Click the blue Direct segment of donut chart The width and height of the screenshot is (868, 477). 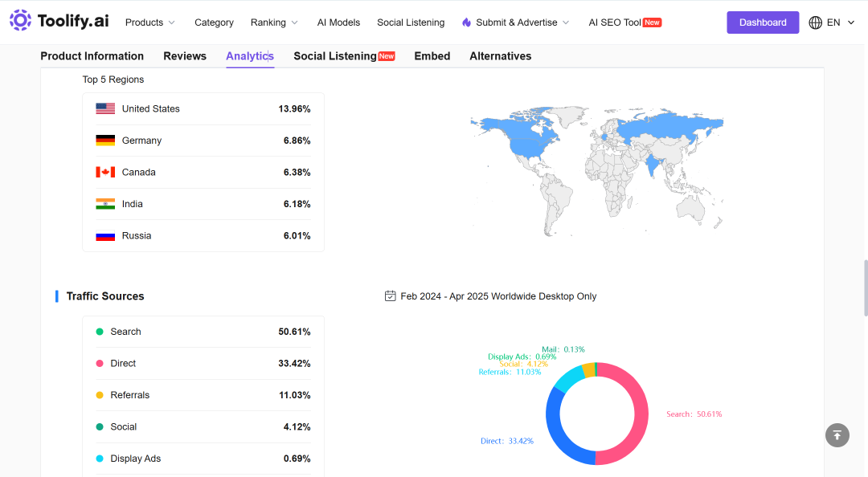coord(555,429)
